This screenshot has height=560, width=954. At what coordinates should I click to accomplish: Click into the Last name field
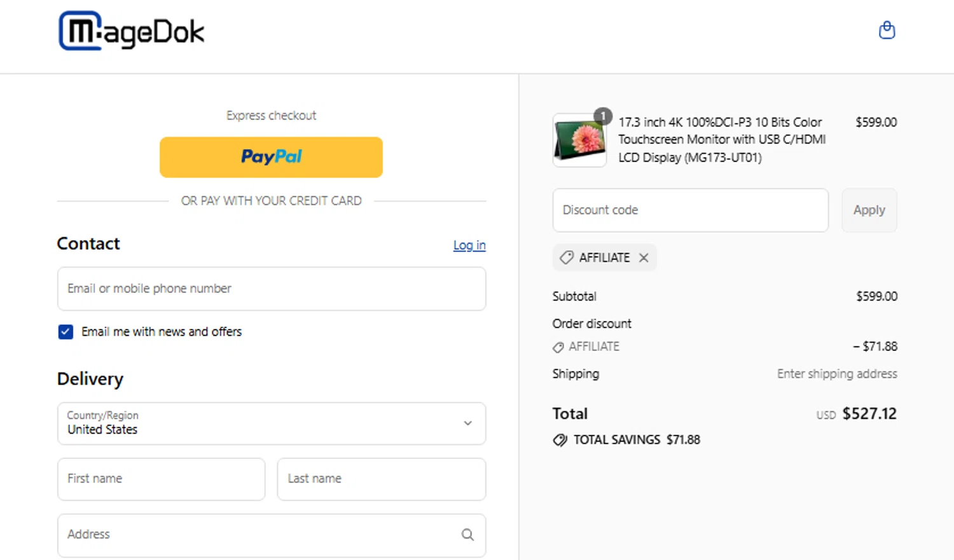click(382, 479)
